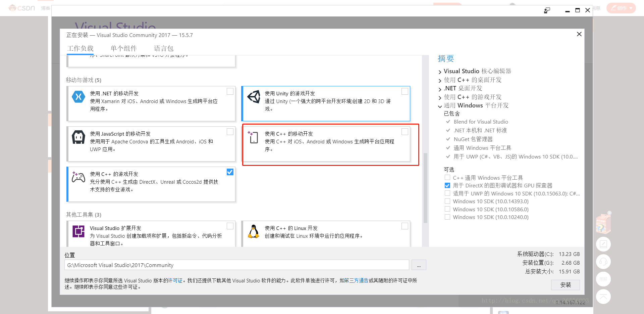Check Windows 10 SDK (10.0.14393.0)
The image size is (644, 314).
click(x=447, y=201)
